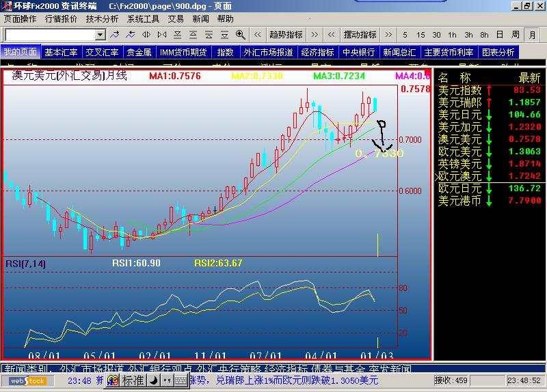Click the IME punctuation toggle icon
The width and height of the screenshot is (547, 392).
pos(167,380)
